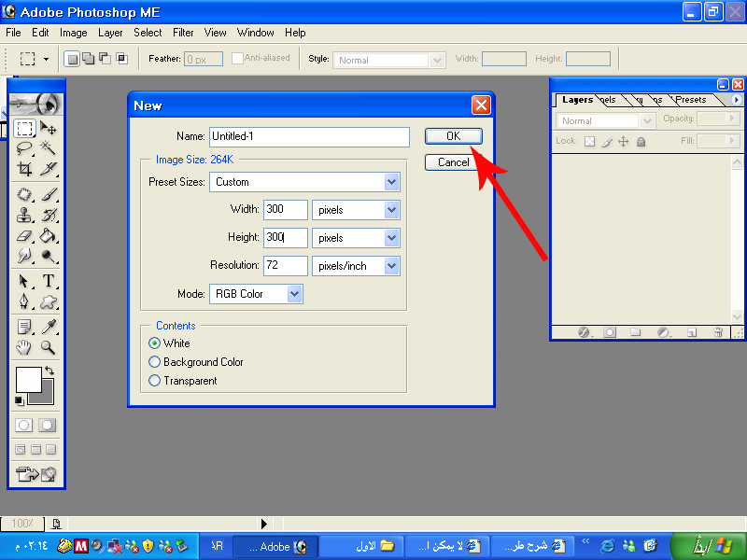
Task: Switch to Quick Mask mode
Action: (47, 425)
